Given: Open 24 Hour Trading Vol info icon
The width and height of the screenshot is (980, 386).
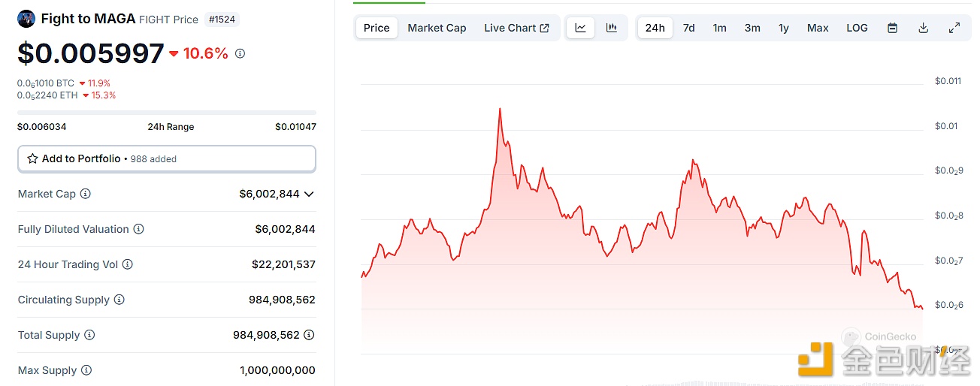Looking at the screenshot, I should (x=128, y=264).
